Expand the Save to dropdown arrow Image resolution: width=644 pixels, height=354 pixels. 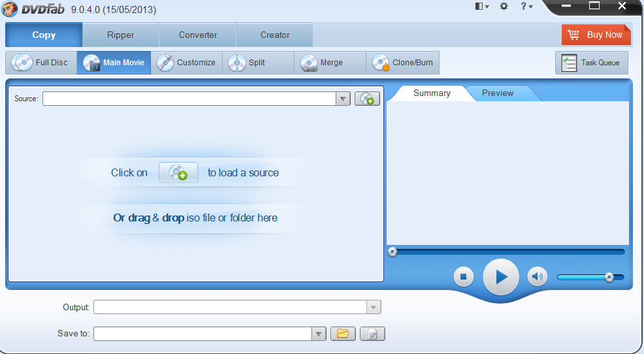(x=319, y=334)
